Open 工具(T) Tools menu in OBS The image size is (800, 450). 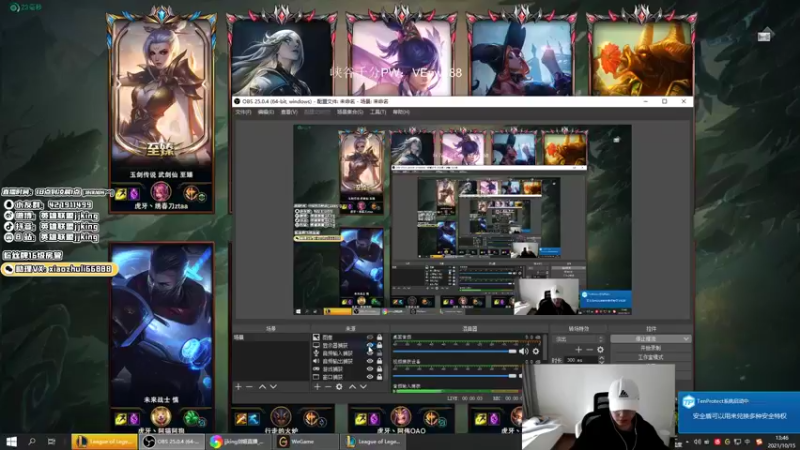point(378,112)
